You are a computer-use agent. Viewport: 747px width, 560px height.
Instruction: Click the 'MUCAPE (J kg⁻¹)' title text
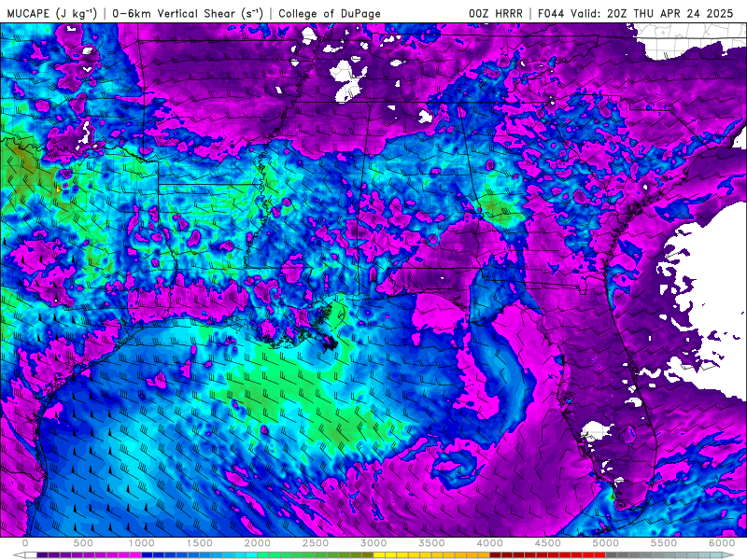tap(52, 13)
